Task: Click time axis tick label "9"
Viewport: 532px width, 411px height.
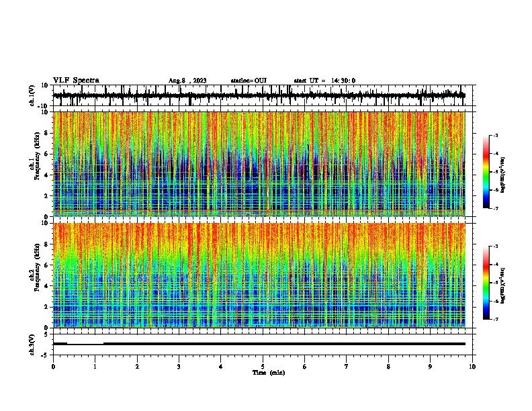Action: pos(430,367)
